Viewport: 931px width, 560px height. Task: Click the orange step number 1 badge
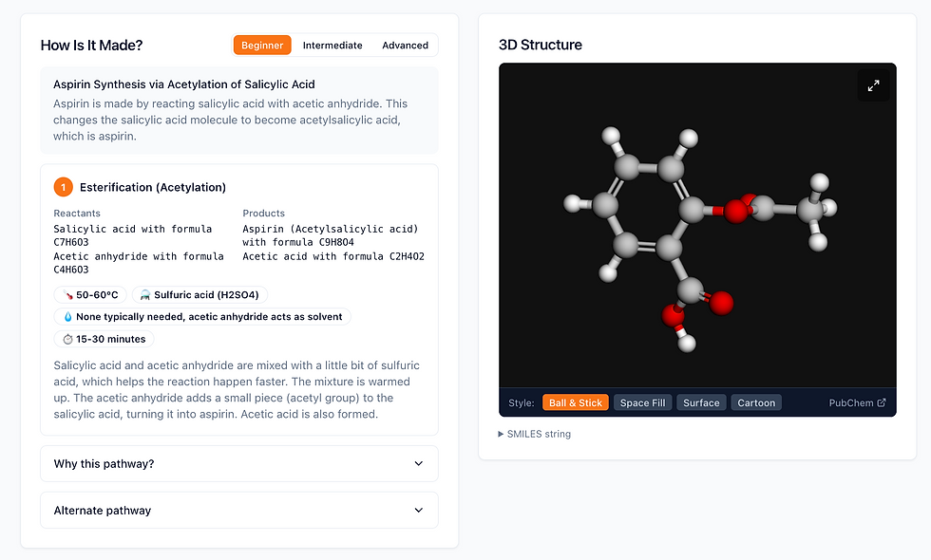click(x=63, y=187)
